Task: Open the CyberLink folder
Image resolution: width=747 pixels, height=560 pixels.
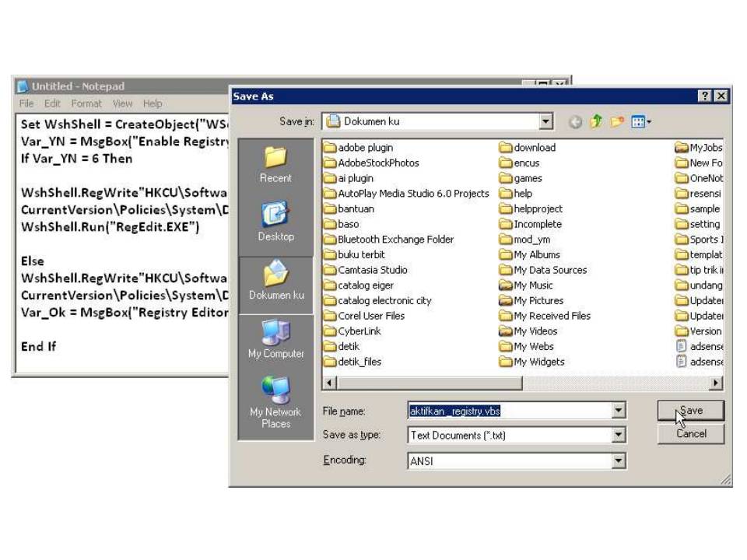Action: pos(361,331)
